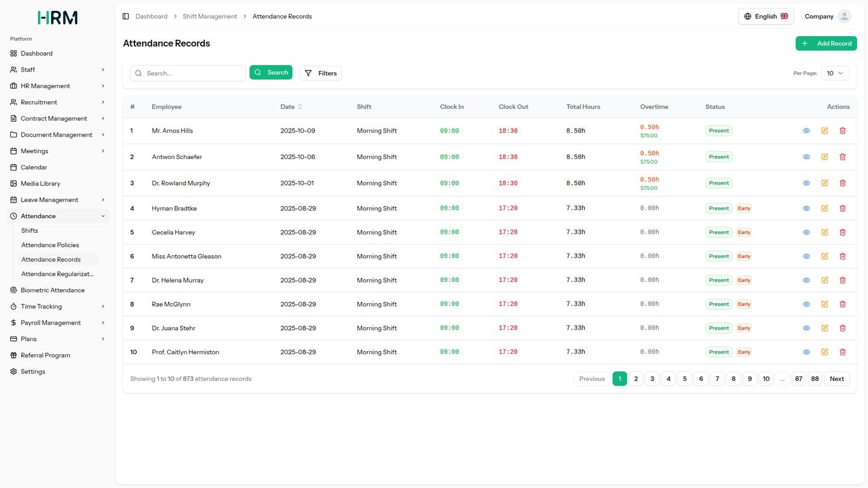The image size is (868, 488).
Task: Edit Cecelia Harvey's attendance record
Action: (x=825, y=232)
